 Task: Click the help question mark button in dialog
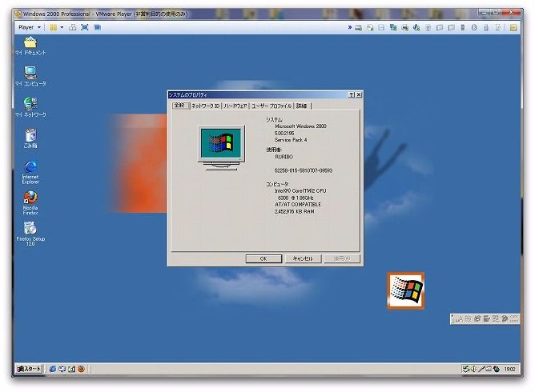coord(352,94)
